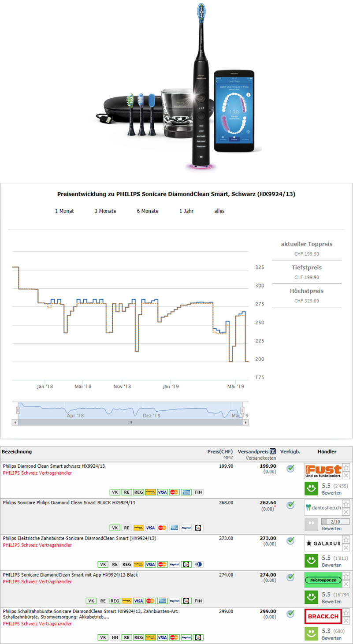Show the alles chart range
Image resolution: width=353 pixels, height=644 pixels.
tap(219, 211)
